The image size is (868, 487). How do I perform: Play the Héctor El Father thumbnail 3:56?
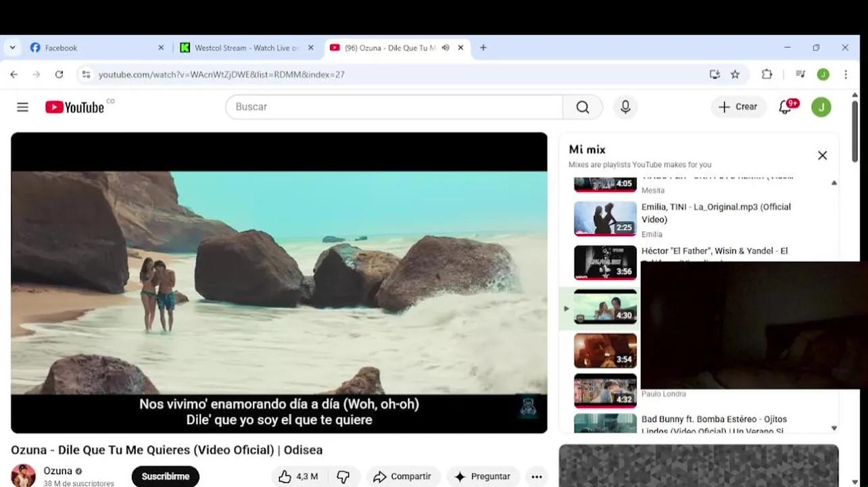point(605,262)
